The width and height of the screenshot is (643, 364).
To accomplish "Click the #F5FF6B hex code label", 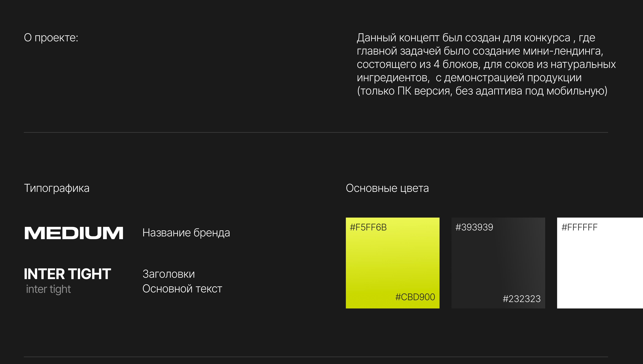I will tap(368, 227).
